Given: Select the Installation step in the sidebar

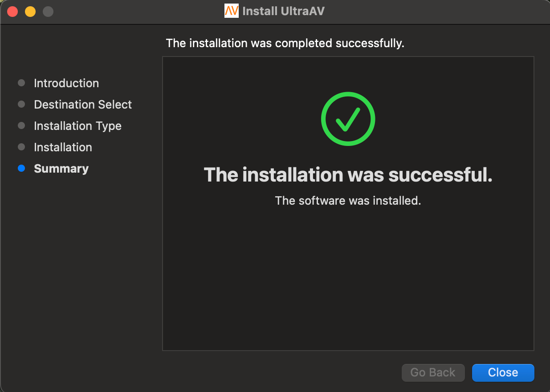Looking at the screenshot, I should (63, 147).
